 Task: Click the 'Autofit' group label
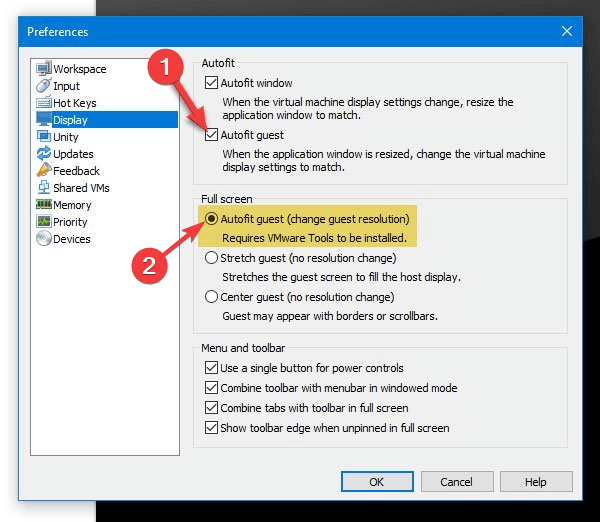click(218, 63)
